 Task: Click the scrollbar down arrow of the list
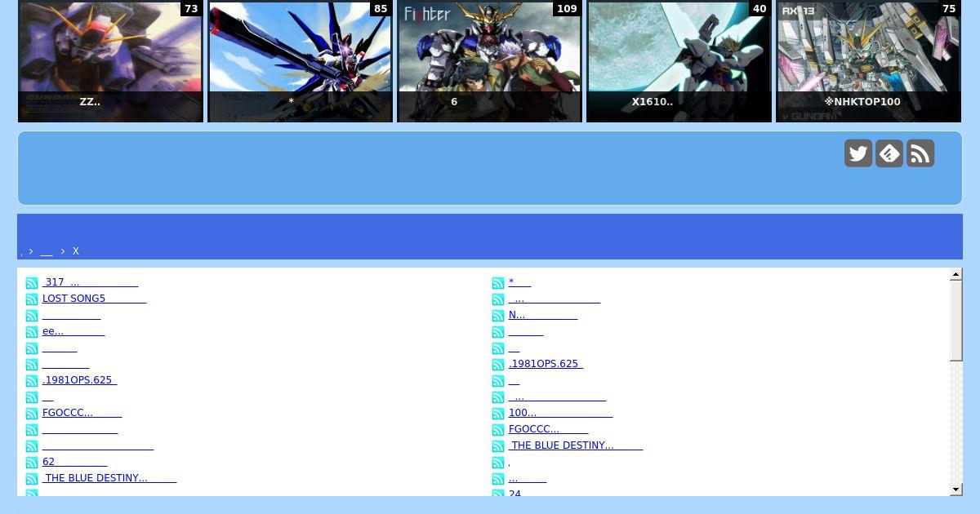pos(956,489)
